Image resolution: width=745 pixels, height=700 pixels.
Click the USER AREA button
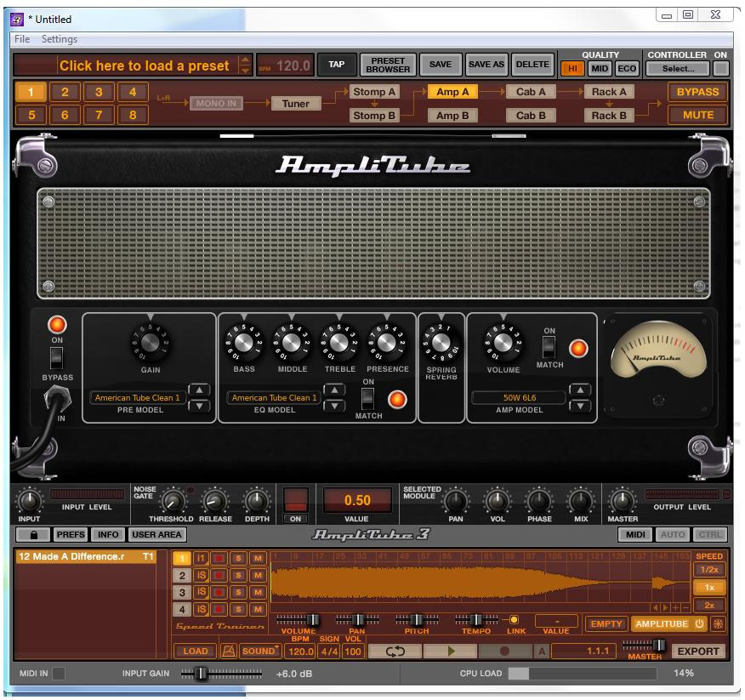pyautogui.click(x=156, y=535)
